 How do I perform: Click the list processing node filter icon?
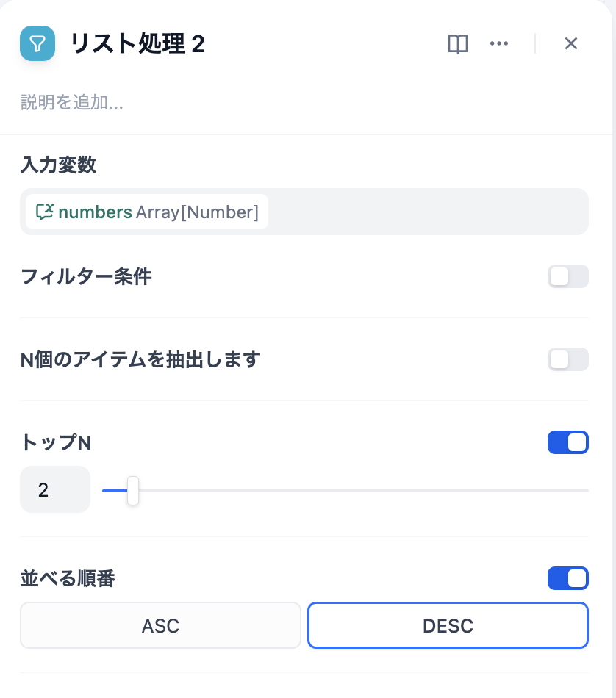click(37, 43)
